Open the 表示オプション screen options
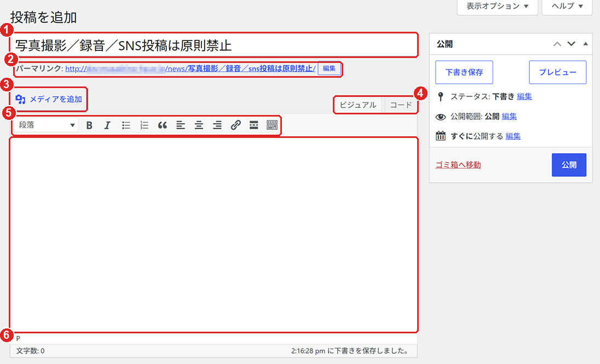Screen dimensions: 600x364 498,7
